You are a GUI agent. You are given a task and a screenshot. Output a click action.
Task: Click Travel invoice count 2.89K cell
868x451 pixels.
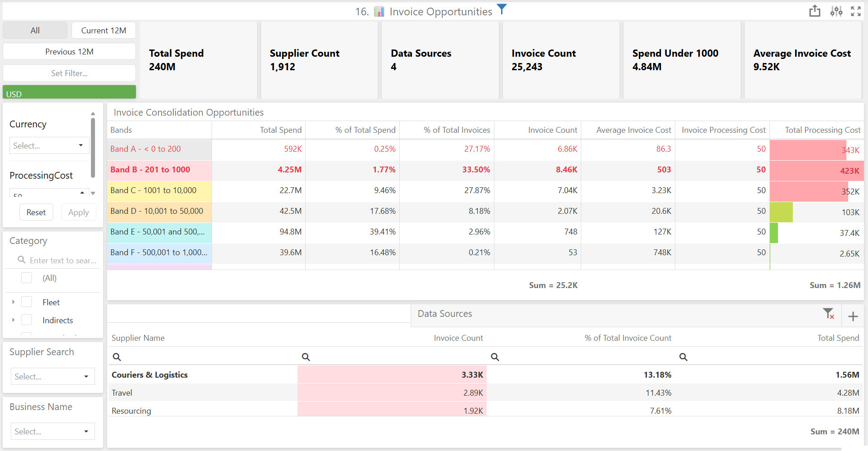[392, 392]
